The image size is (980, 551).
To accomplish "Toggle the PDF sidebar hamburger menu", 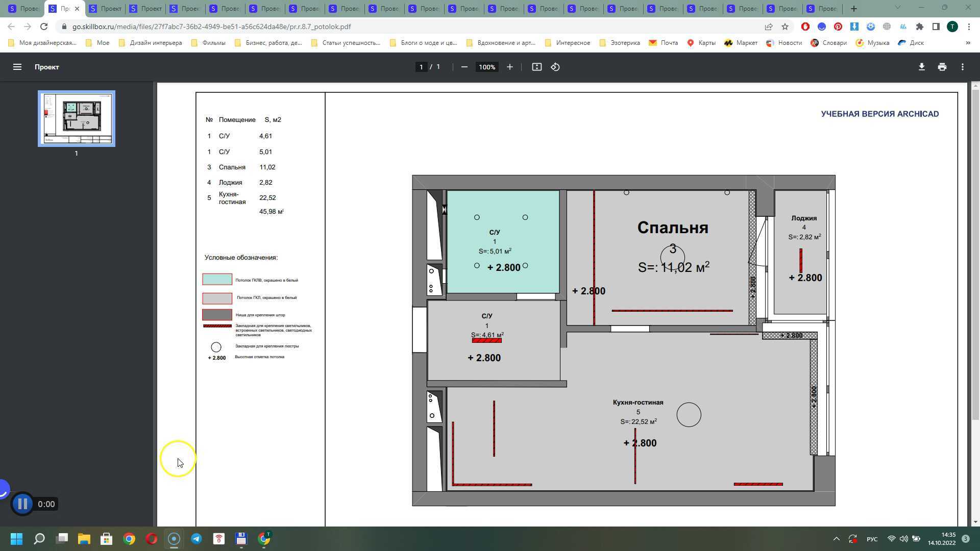I will 17,67.
